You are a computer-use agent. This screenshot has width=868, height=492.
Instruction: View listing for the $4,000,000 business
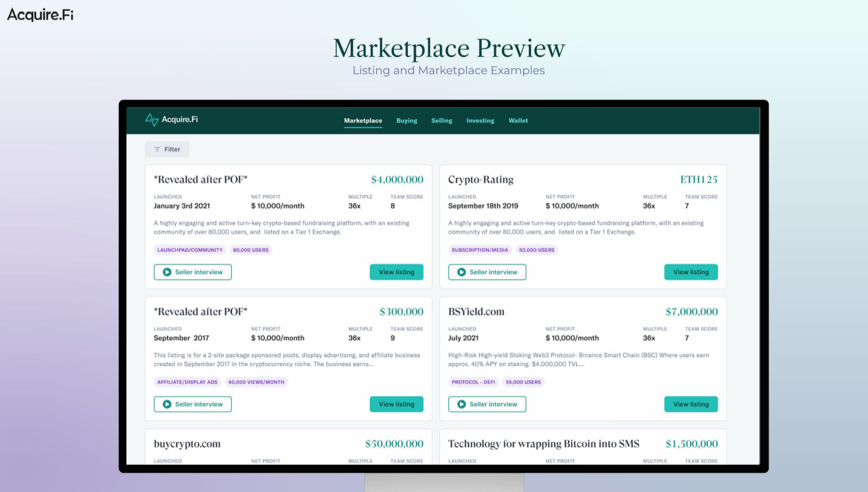click(x=396, y=272)
